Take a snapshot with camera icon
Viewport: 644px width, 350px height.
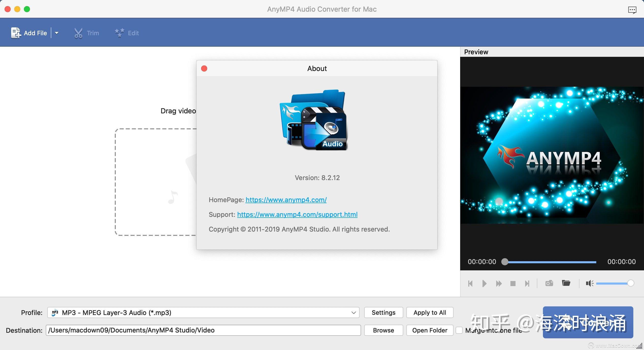click(x=549, y=283)
